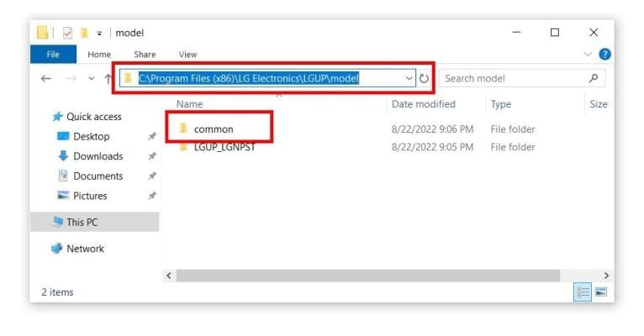The width and height of the screenshot is (644, 336).
Task: Click inside the Search model field
Action: pyautogui.click(x=513, y=78)
